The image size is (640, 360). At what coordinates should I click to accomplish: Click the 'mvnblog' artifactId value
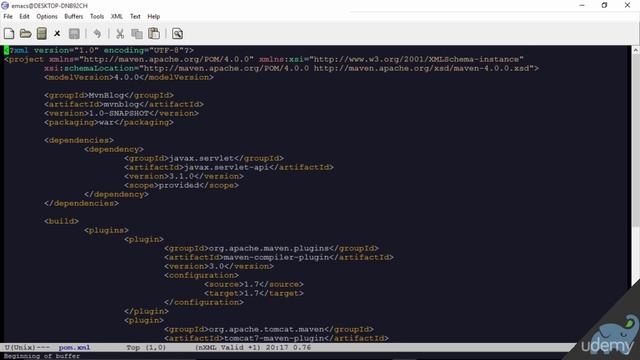pos(121,104)
